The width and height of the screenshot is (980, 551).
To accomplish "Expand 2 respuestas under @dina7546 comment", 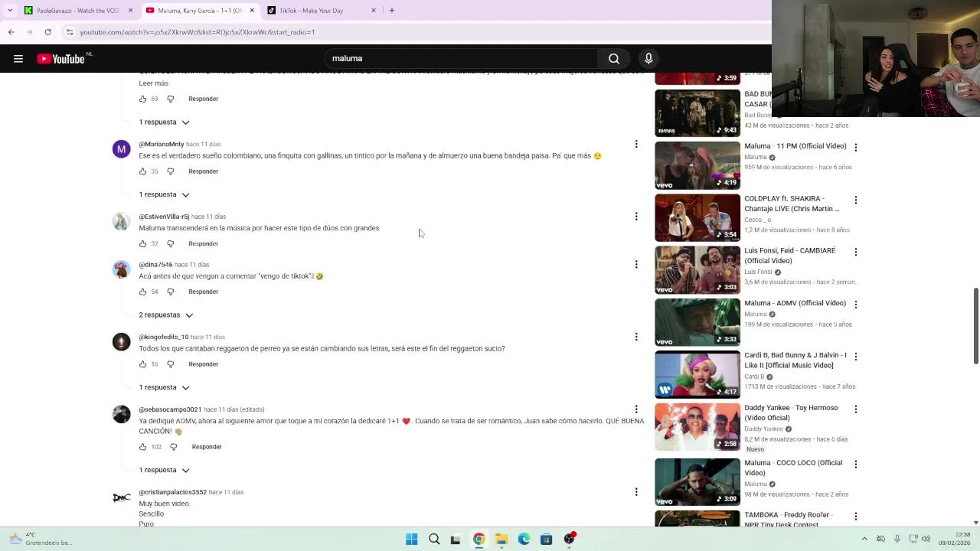I will (166, 315).
